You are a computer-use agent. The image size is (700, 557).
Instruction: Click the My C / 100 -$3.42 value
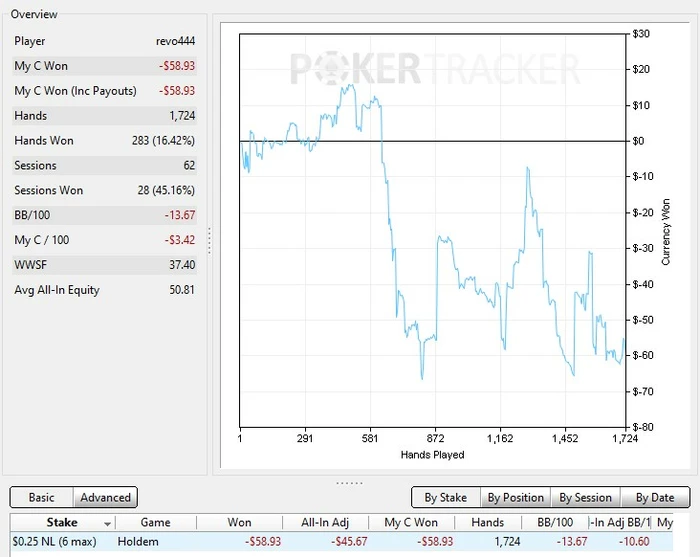(x=180, y=240)
